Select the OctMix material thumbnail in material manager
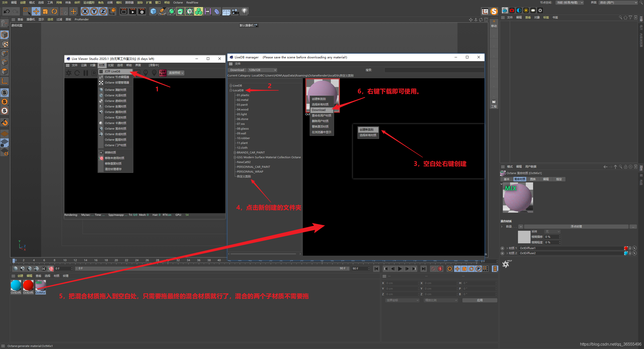The height and width of the screenshot is (349, 644). pos(41,287)
